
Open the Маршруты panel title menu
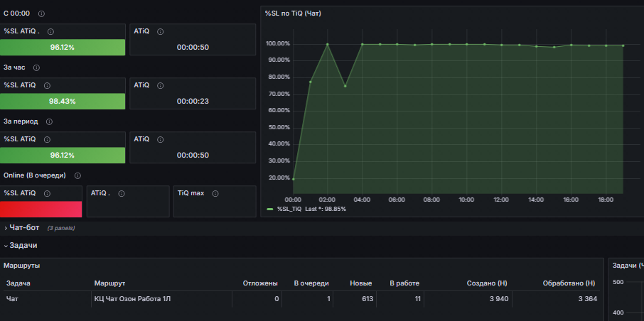[x=22, y=266]
